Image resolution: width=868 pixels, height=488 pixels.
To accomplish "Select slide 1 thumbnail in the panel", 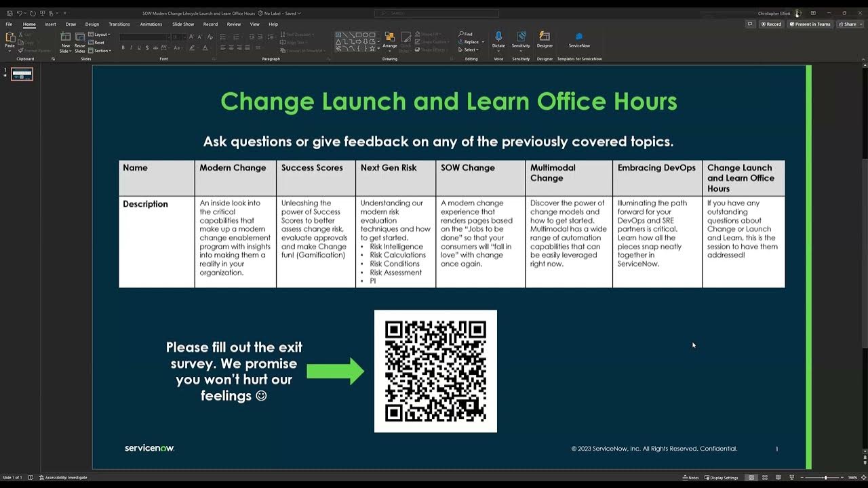I will pyautogui.click(x=22, y=74).
